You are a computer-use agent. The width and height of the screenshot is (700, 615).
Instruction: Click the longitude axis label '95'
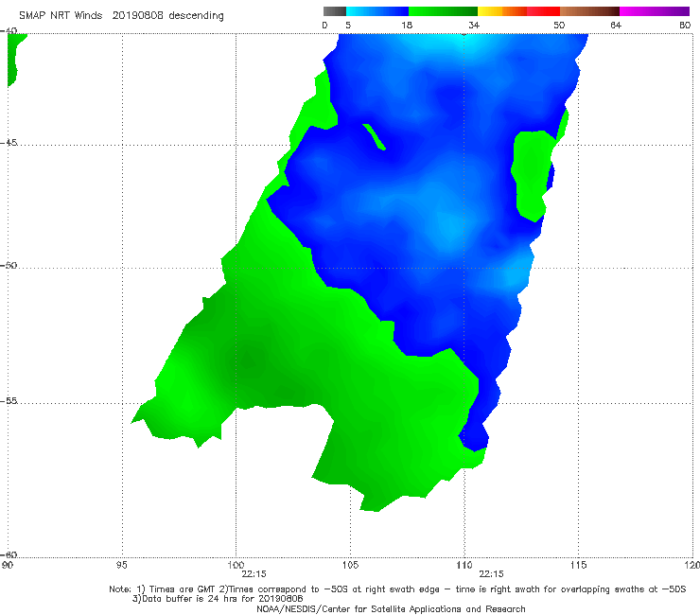(x=121, y=565)
